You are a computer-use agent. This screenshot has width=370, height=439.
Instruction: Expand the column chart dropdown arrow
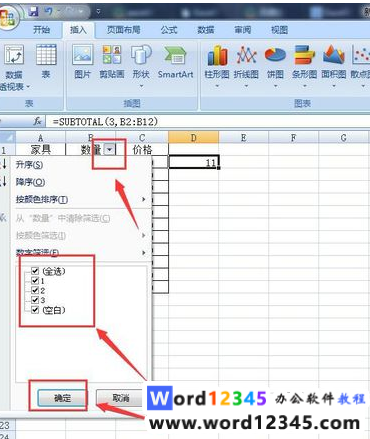[217, 86]
